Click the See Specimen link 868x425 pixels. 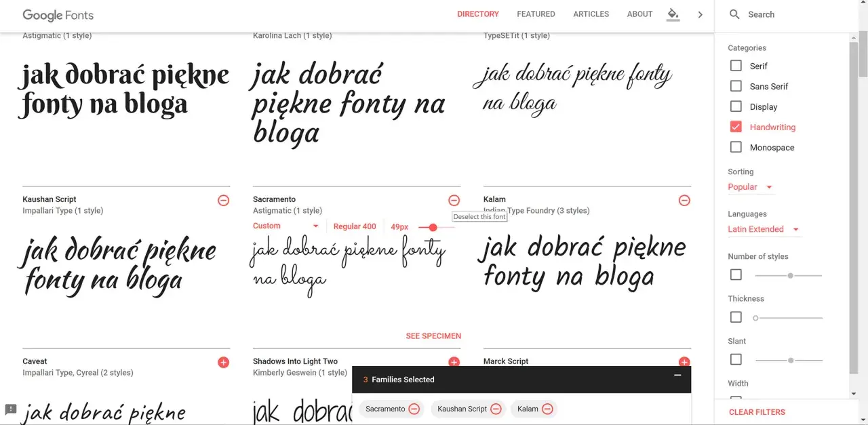(433, 336)
